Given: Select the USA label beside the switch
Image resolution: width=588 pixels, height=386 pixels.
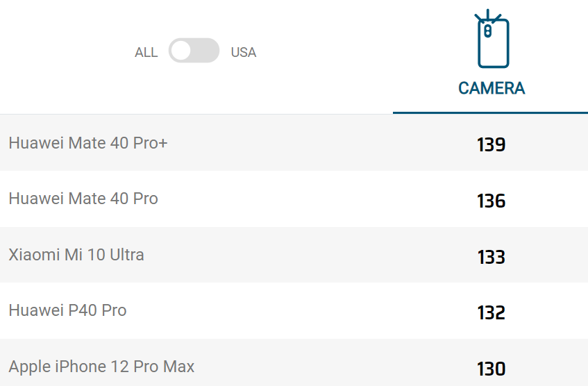Looking at the screenshot, I should (x=244, y=53).
